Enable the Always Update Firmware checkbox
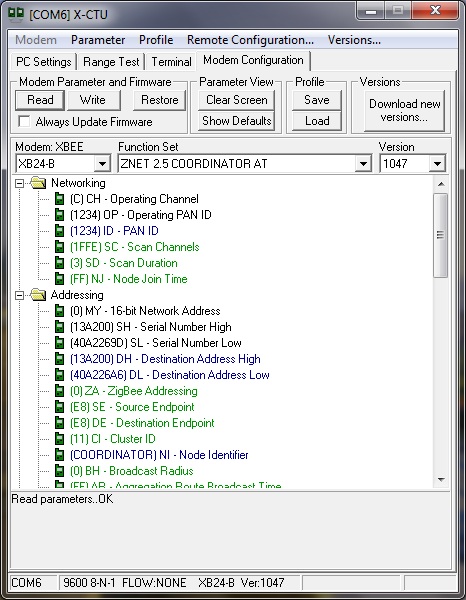The width and height of the screenshot is (466, 600). [24, 122]
